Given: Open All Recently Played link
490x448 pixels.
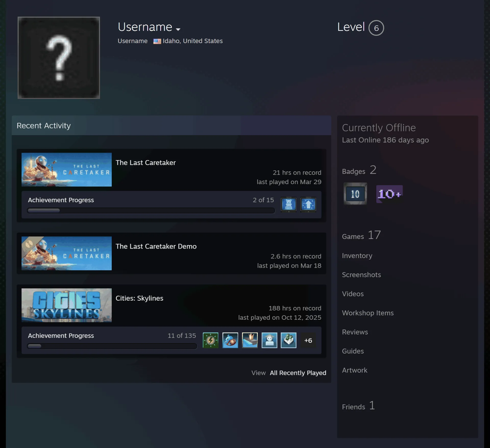Looking at the screenshot, I should [298, 373].
